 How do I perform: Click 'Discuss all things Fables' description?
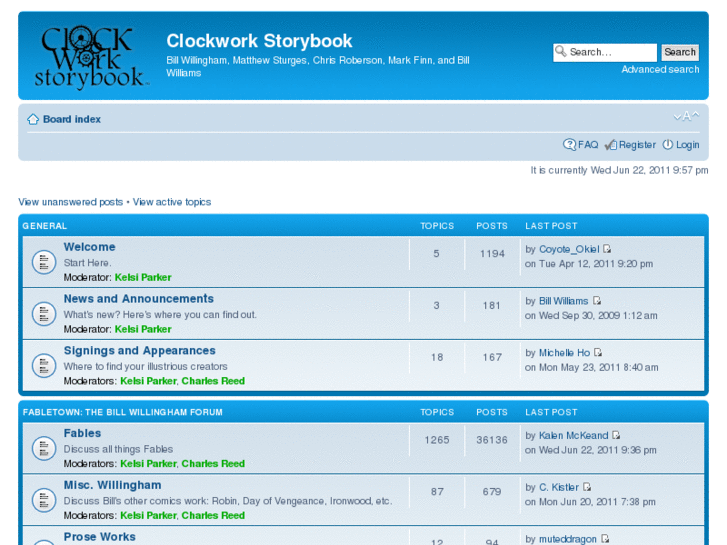pyautogui.click(x=118, y=449)
